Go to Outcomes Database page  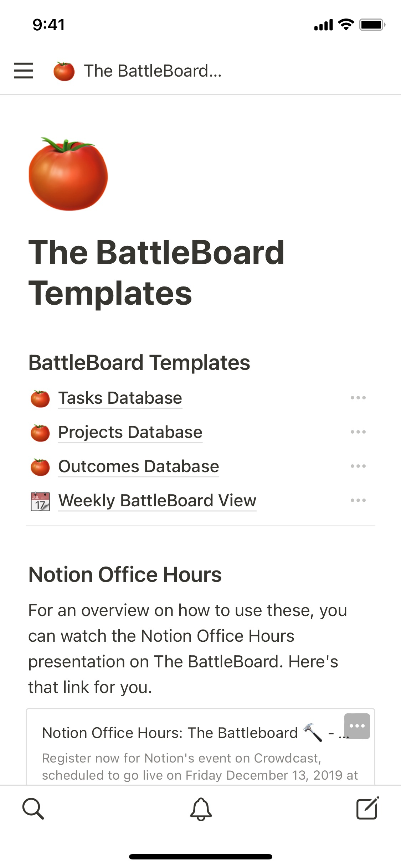139,466
